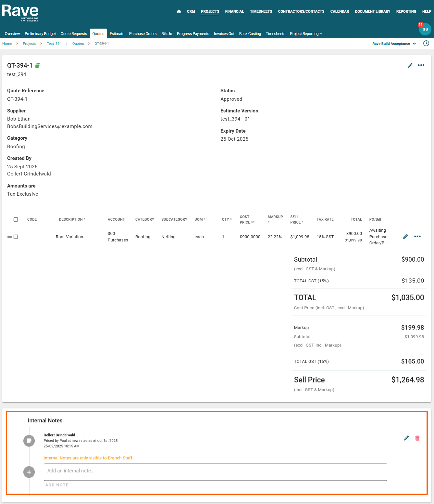This screenshot has width=434, height=504.
Task: Tick the Roof Variation row checkbox
Action: click(16, 237)
